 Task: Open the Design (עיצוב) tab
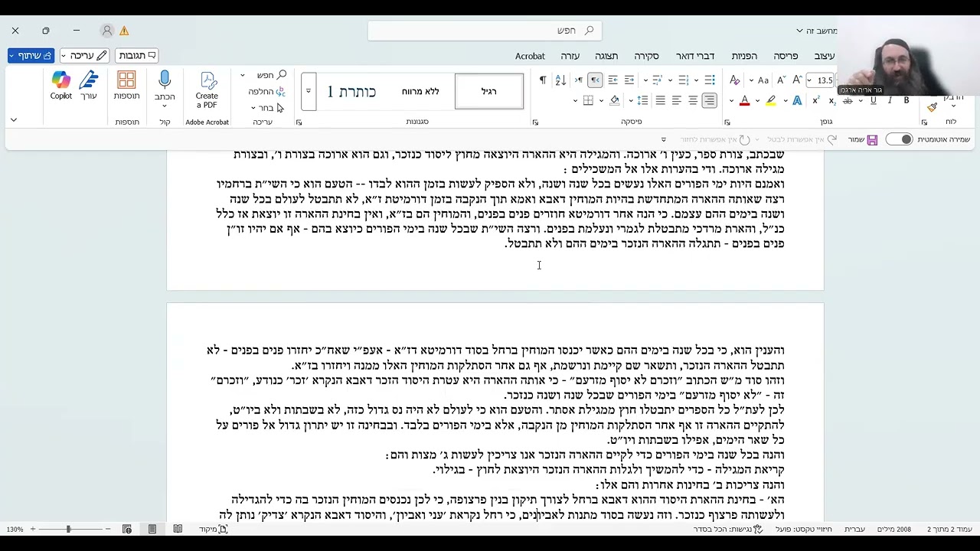[825, 56]
